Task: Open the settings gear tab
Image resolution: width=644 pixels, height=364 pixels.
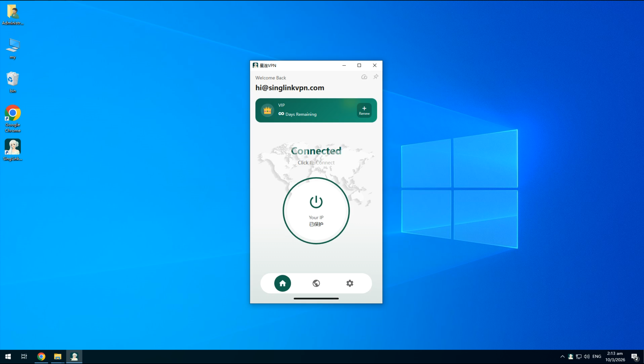Action: 350,283
